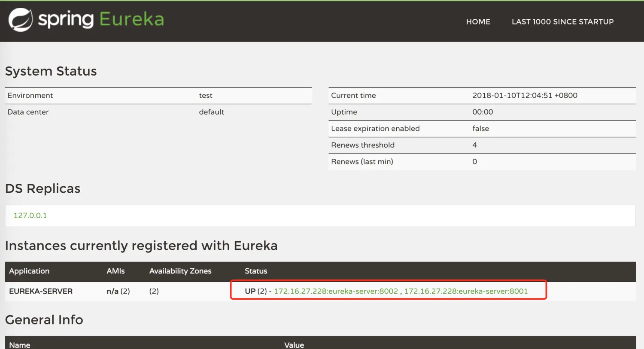This screenshot has width=644, height=349.
Task: Click the spring Eureka brand title
Action: [x=101, y=19]
